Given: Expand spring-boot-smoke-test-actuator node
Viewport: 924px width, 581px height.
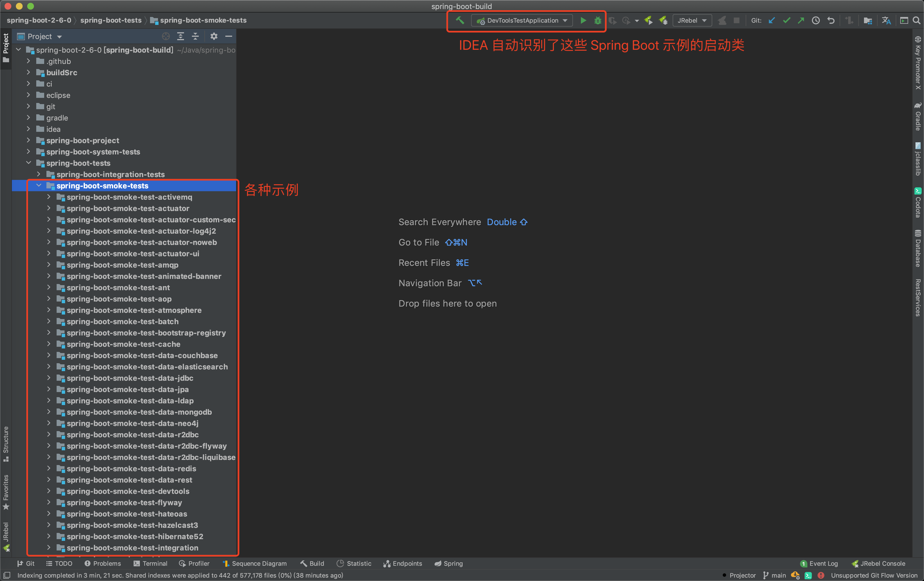Looking at the screenshot, I should point(49,208).
